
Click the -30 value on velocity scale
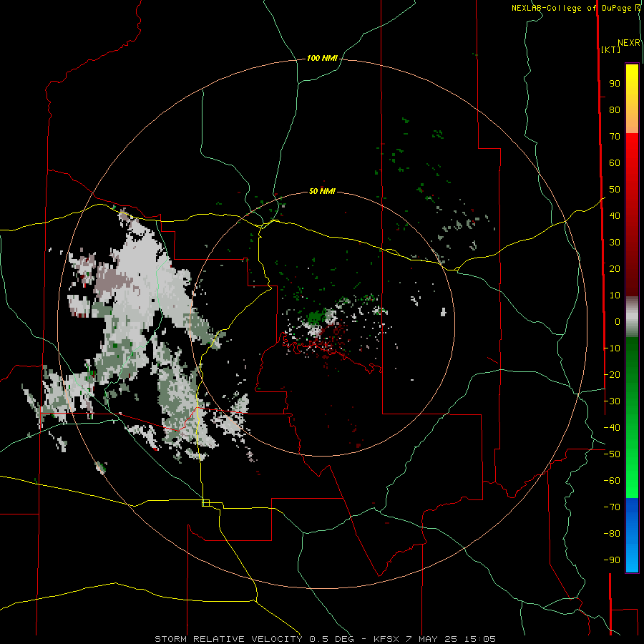point(612,401)
